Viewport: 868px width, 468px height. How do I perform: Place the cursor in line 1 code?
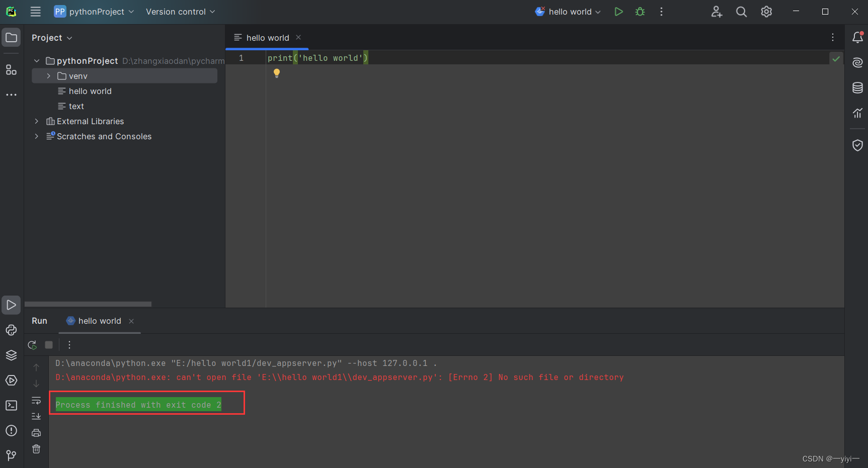click(x=318, y=58)
